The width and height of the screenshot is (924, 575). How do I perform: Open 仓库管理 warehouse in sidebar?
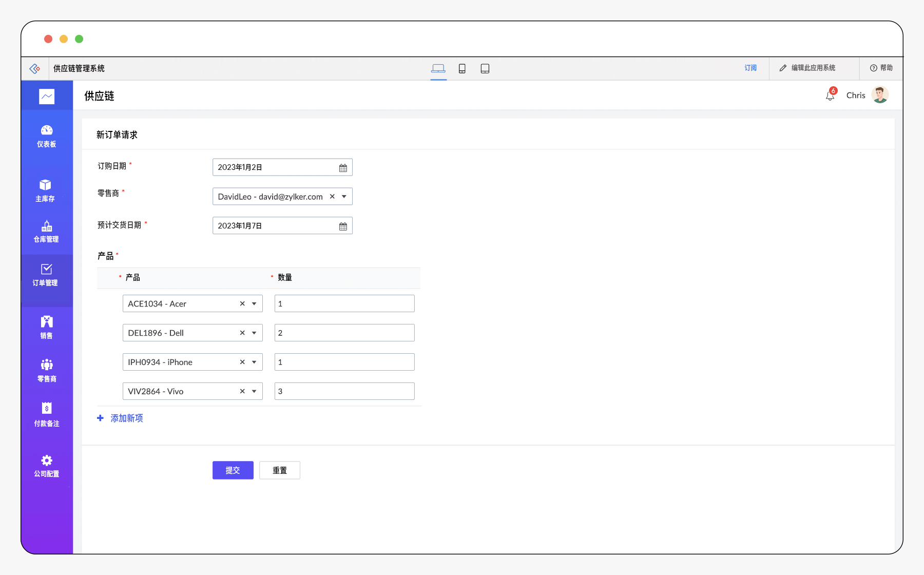coord(46,232)
